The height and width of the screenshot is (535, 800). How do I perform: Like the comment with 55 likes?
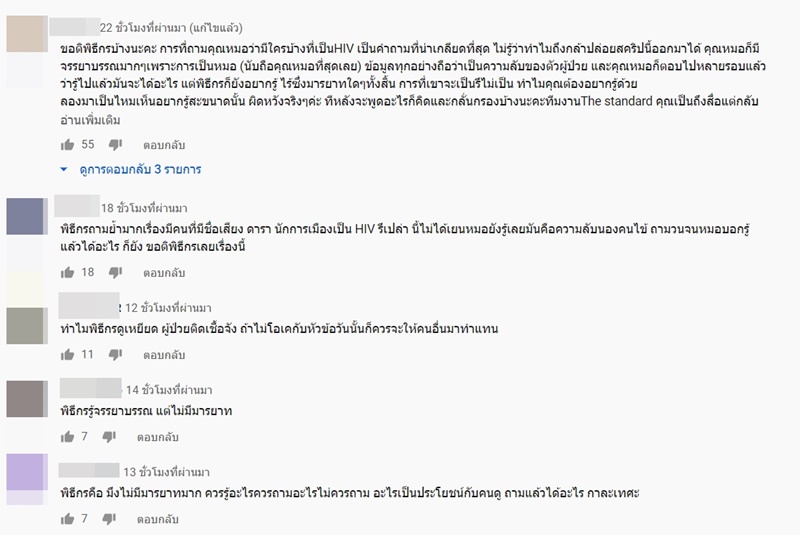click(67, 145)
